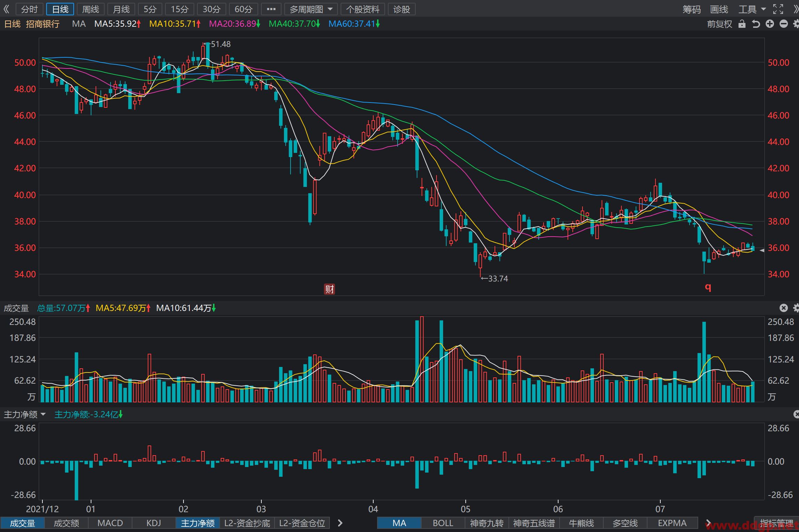Select 神奇九转 indicator tab
799x532 pixels.
click(x=487, y=523)
